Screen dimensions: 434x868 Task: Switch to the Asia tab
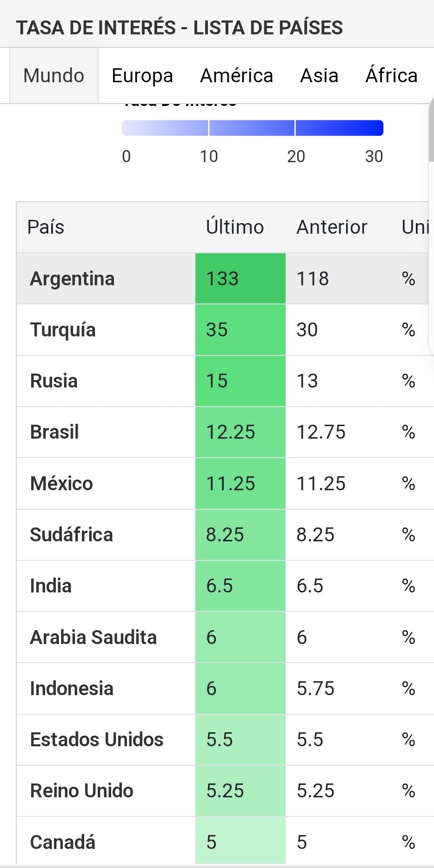(x=319, y=75)
